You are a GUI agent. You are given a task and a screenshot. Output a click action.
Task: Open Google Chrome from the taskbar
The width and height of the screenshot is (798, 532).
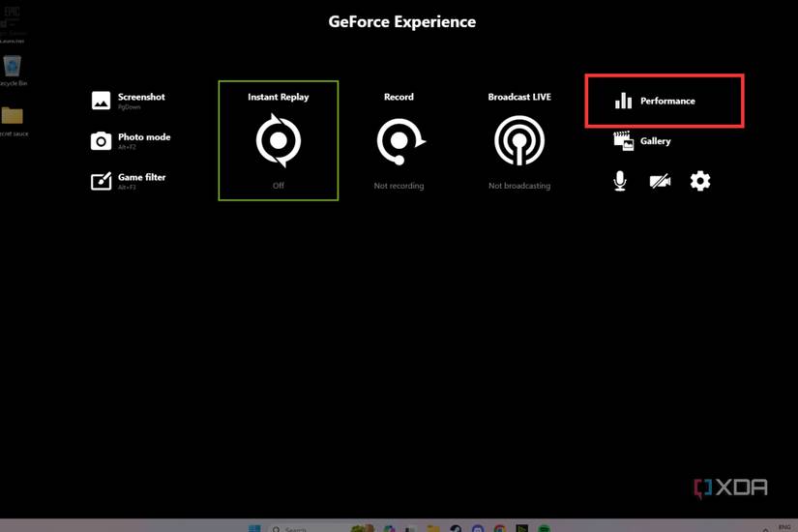point(500,529)
